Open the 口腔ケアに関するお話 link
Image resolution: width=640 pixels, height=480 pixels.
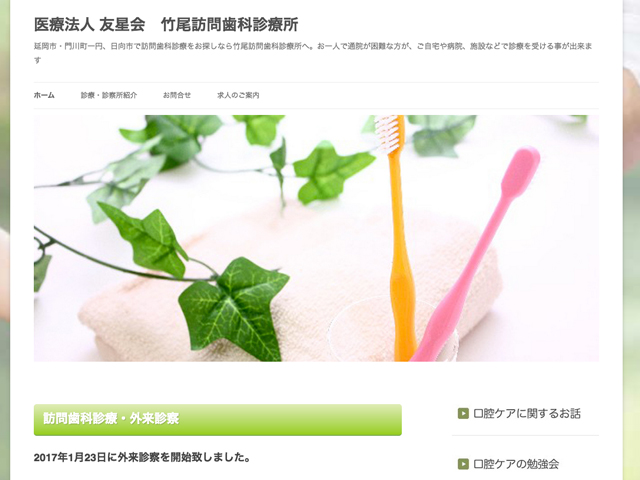click(527, 413)
